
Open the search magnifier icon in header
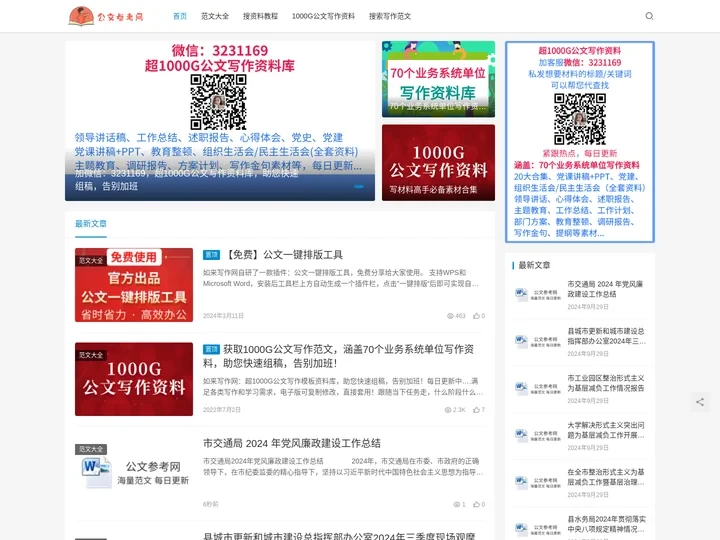pos(649,16)
